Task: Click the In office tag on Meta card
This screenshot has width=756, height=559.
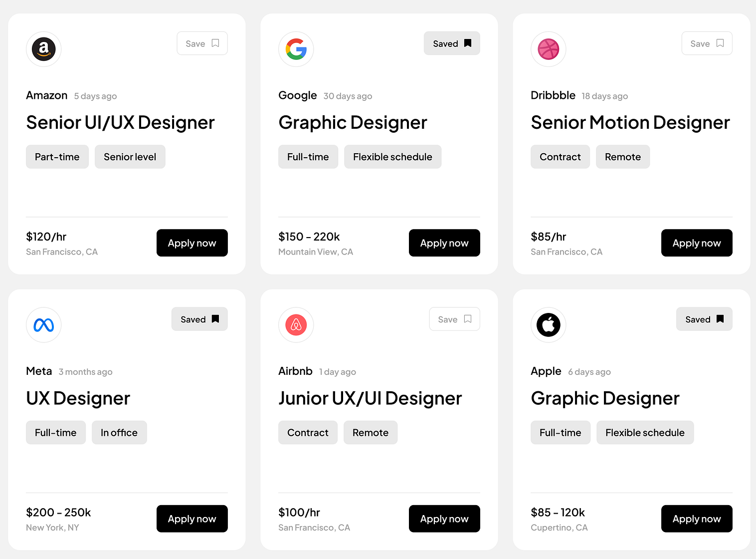Action: tap(119, 433)
